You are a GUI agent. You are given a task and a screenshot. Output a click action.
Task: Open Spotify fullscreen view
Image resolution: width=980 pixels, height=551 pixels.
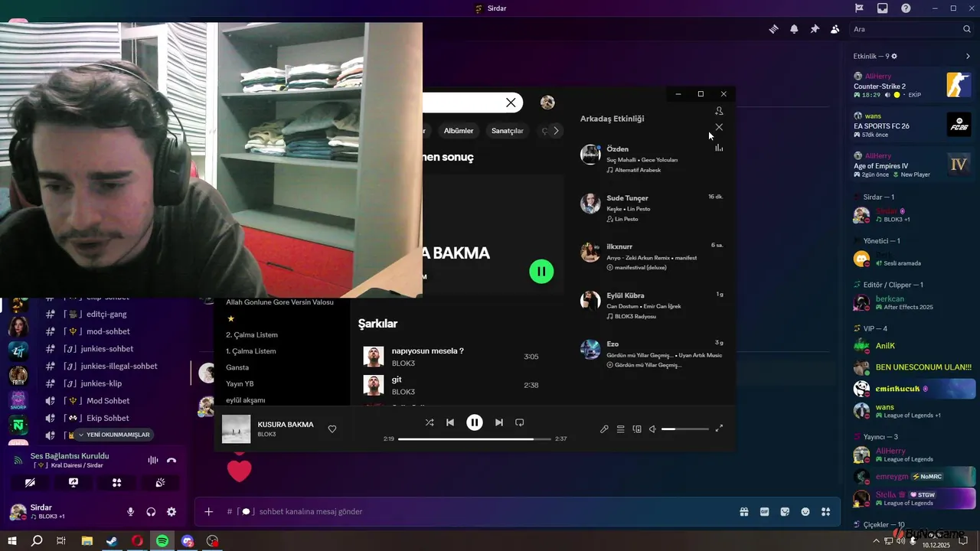[719, 429]
